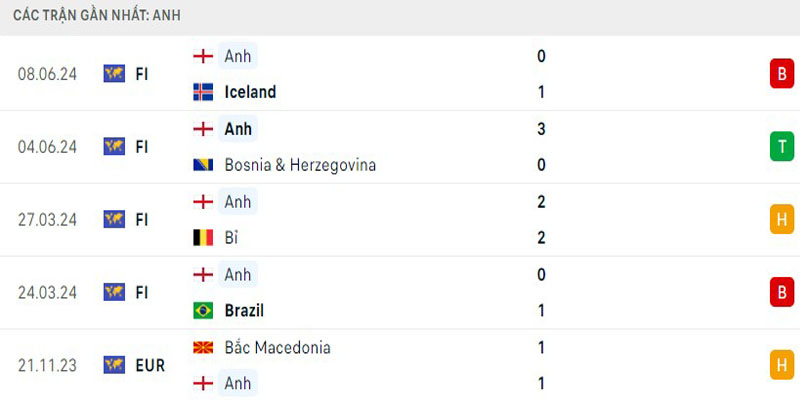Click the Belgium flag beside Bỉ
The image size is (800, 400).
point(203,238)
